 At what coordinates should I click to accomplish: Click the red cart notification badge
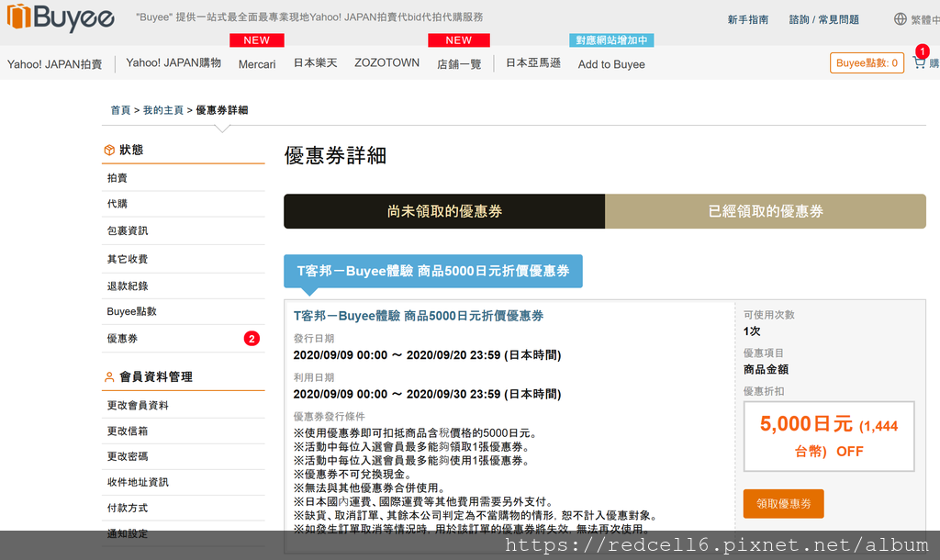[922, 51]
